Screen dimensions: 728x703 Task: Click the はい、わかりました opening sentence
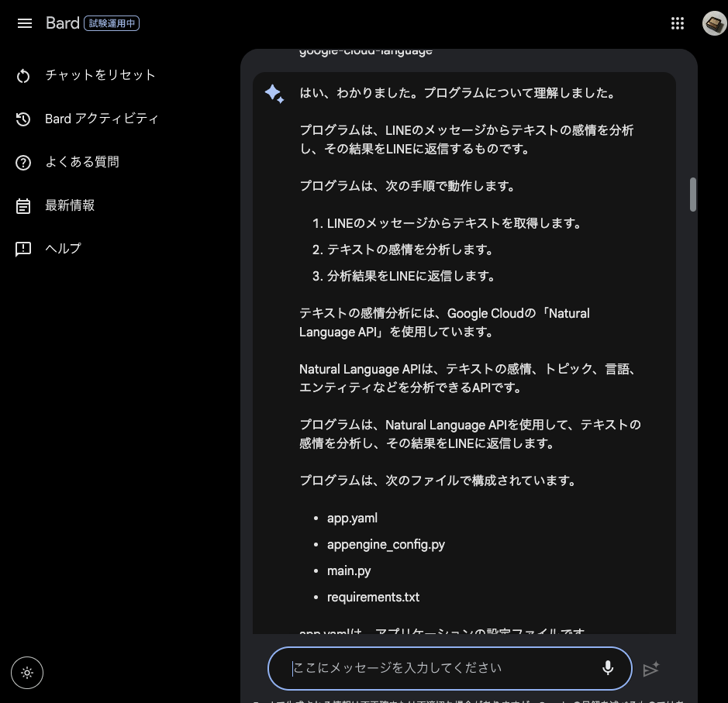click(x=457, y=93)
